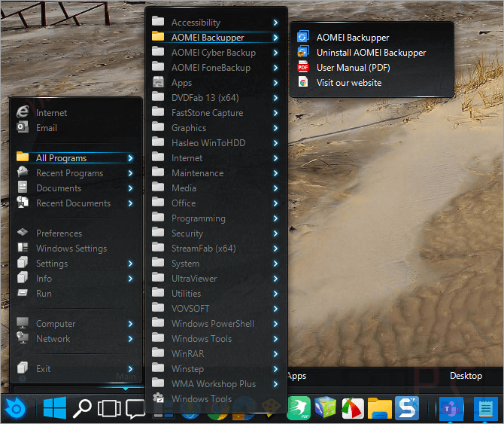Click Computer monitor icon
This screenshot has width=504, height=424.
pyautogui.click(x=23, y=322)
